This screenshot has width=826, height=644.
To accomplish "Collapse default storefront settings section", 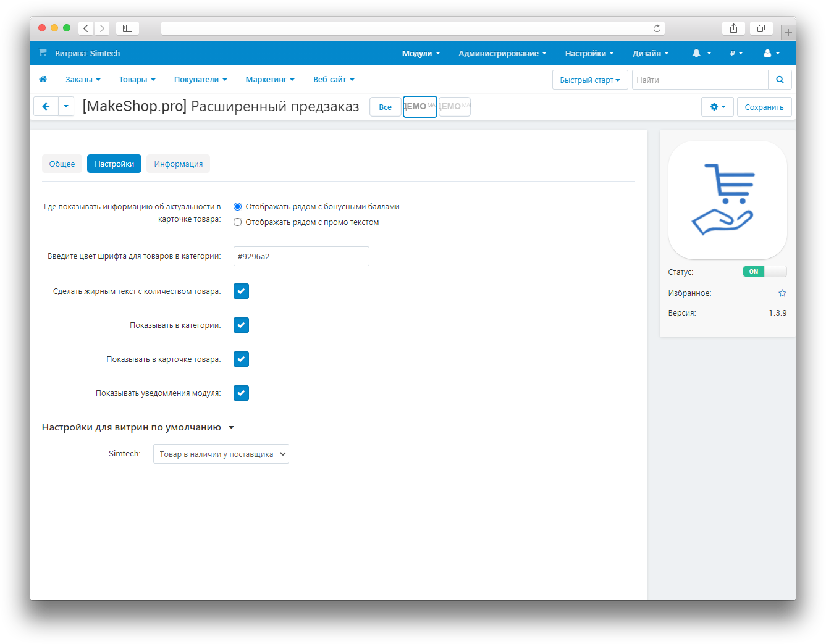I will (231, 427).
